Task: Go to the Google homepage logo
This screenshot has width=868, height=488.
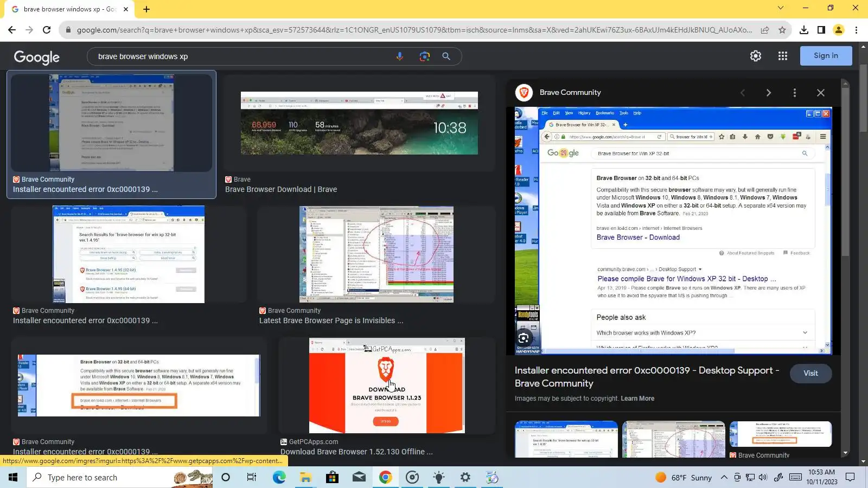Action: pyautogui.click(x=37, y=57)
